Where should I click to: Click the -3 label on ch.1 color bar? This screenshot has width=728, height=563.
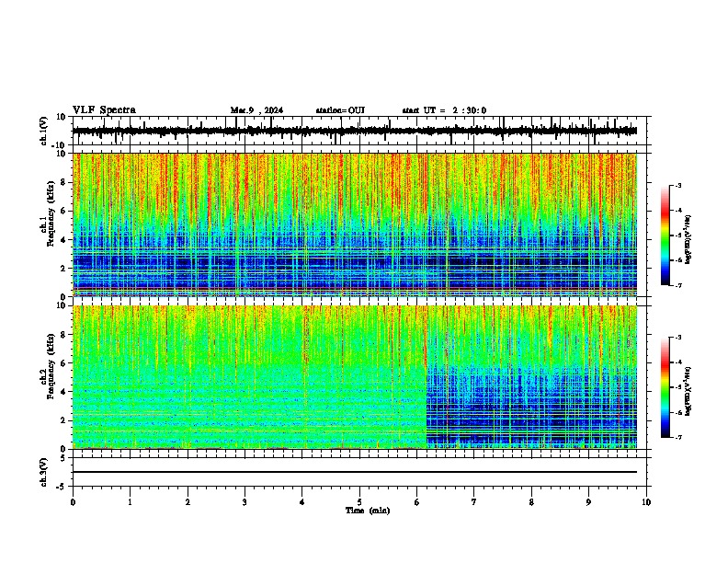click(677, 186)
